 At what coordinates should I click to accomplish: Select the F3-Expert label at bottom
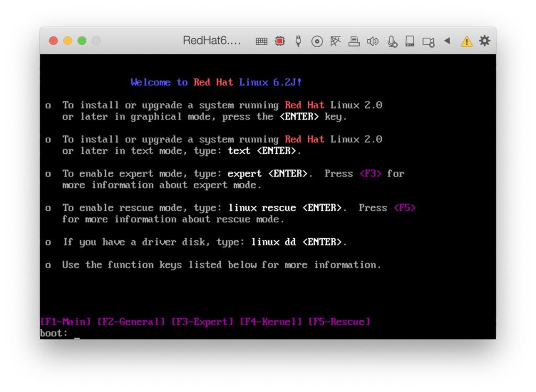coord(203,321)
